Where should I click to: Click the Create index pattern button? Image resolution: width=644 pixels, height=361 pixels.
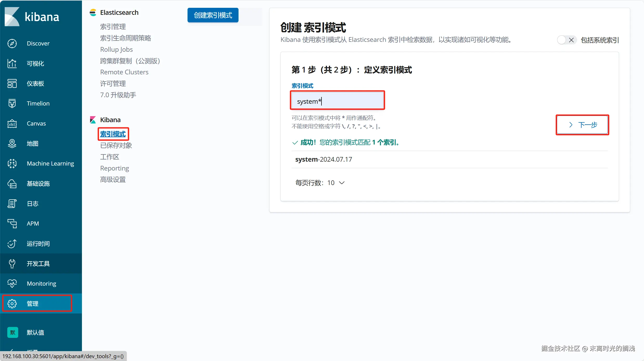(213, 15)
